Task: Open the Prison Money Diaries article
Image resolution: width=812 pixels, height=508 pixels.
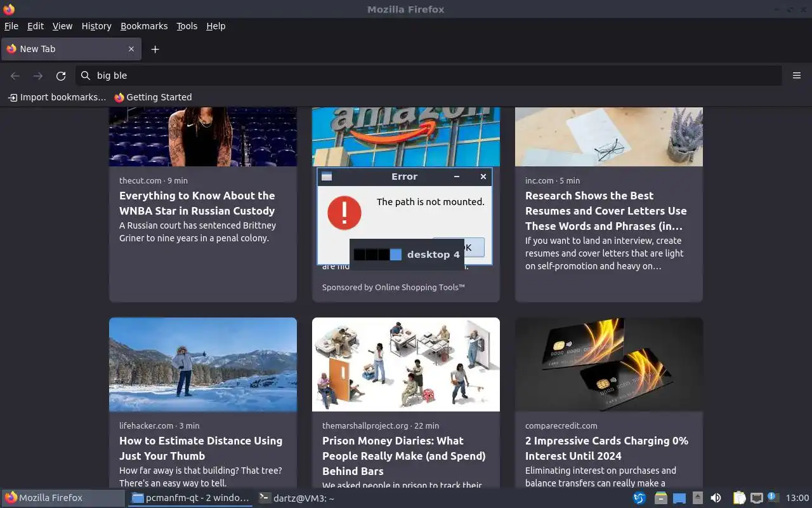Action: 403,456
